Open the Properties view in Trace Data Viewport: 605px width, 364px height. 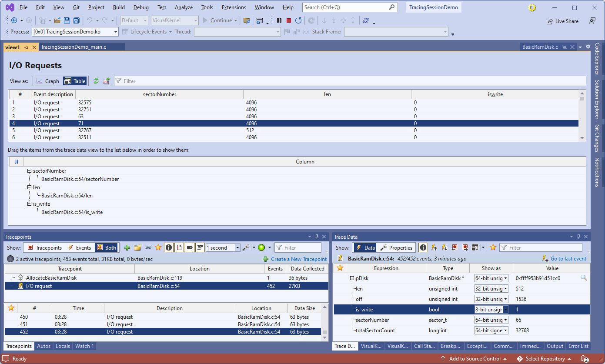pos(396,247)
